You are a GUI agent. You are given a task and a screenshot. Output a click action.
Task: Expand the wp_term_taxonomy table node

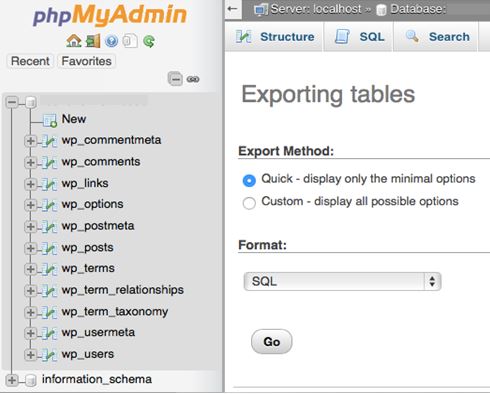(x=30, y=312)
